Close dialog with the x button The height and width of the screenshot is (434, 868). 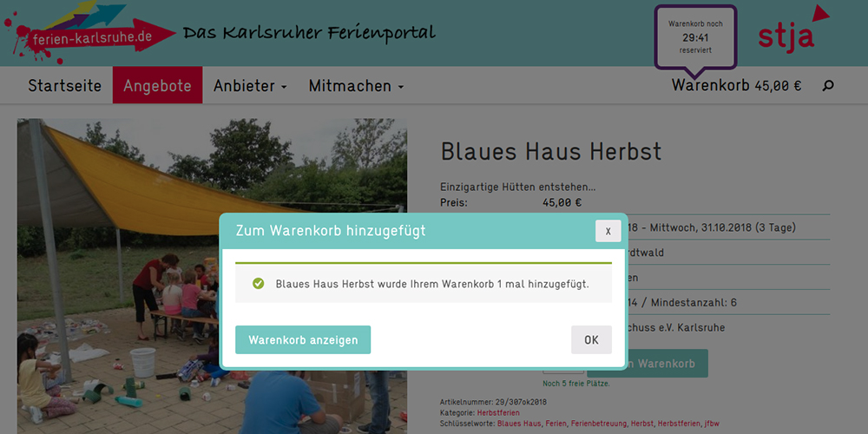(x=608, y=231)
